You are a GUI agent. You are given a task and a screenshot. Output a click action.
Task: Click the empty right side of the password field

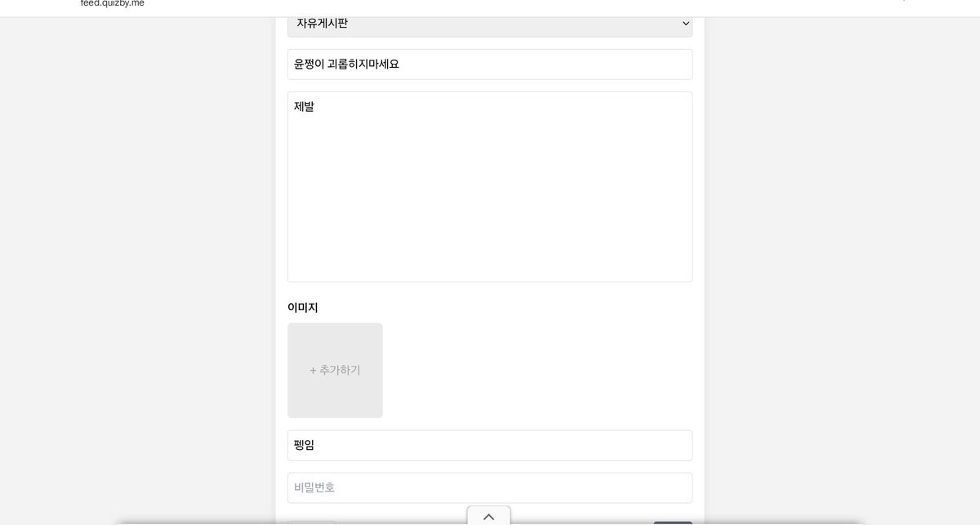click(x=612, y=488)
